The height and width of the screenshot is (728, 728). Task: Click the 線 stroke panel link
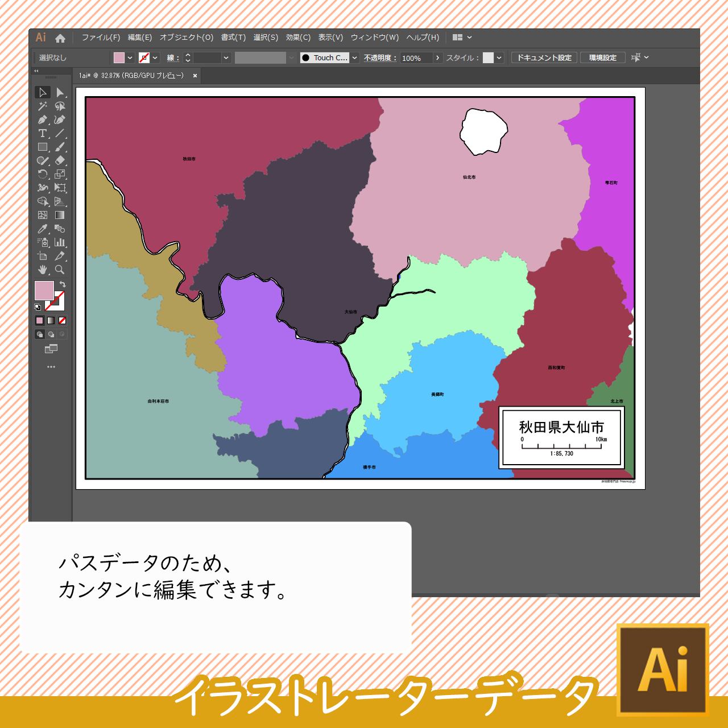(173, 57)
